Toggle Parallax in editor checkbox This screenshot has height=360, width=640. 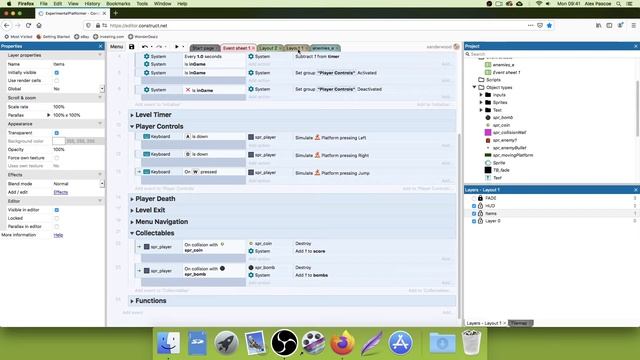pos(57,227)
